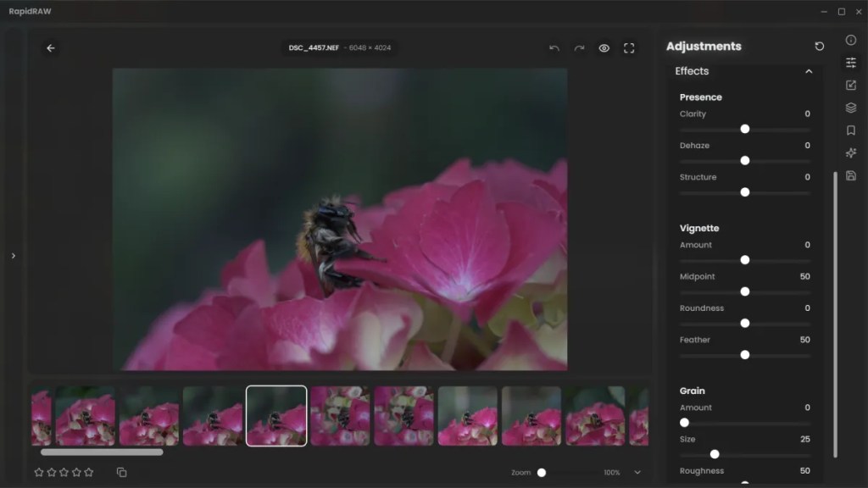Viewport: 868px width, 488px height.
Task: Set rating to one star
Action: click(39, 472)
